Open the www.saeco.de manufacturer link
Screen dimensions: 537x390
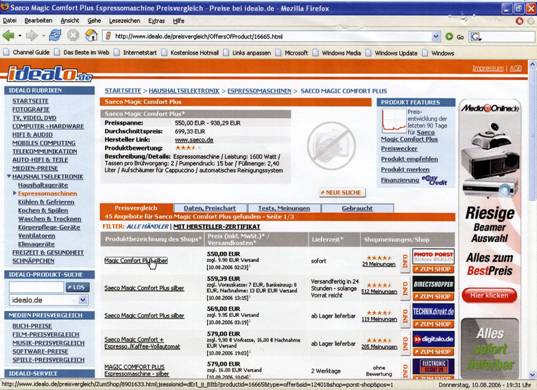pyautogui.click(x=194, y=140)
